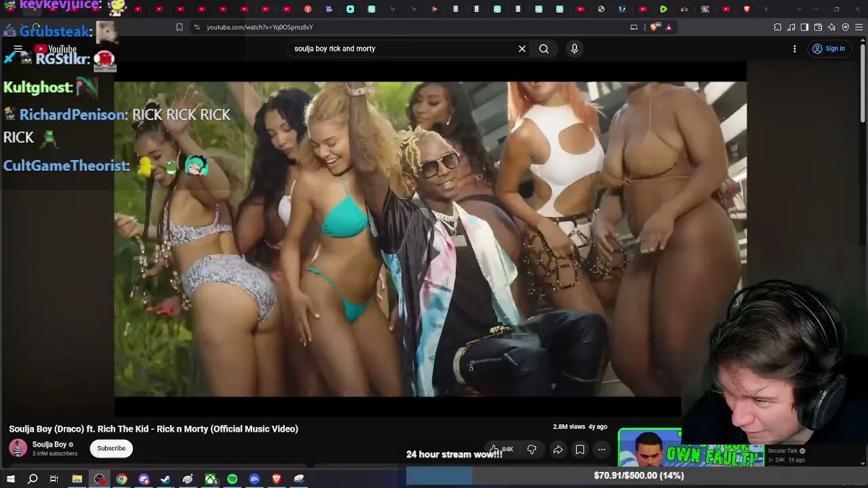The height and width of the screenshot is (488, 868).
Task: Open the Brave VPN shield icon
Action: tap(846, 27)
